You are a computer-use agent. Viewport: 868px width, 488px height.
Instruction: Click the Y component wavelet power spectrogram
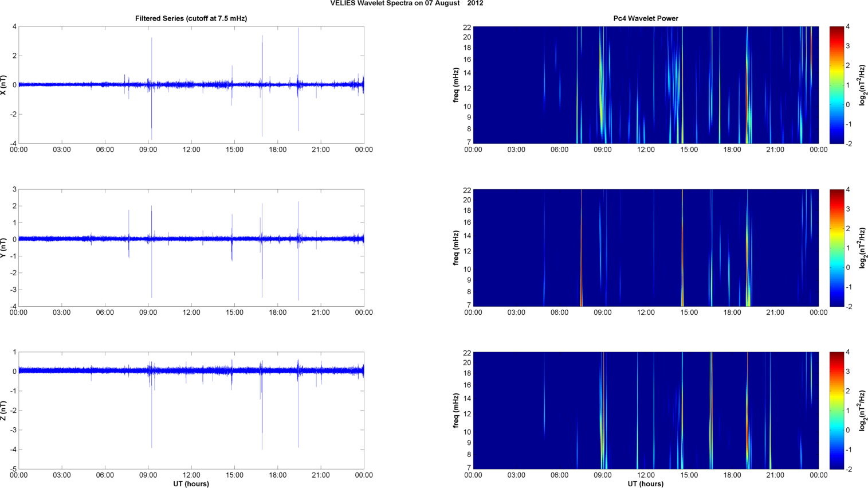pyautogui.click(x=645, y=248)
